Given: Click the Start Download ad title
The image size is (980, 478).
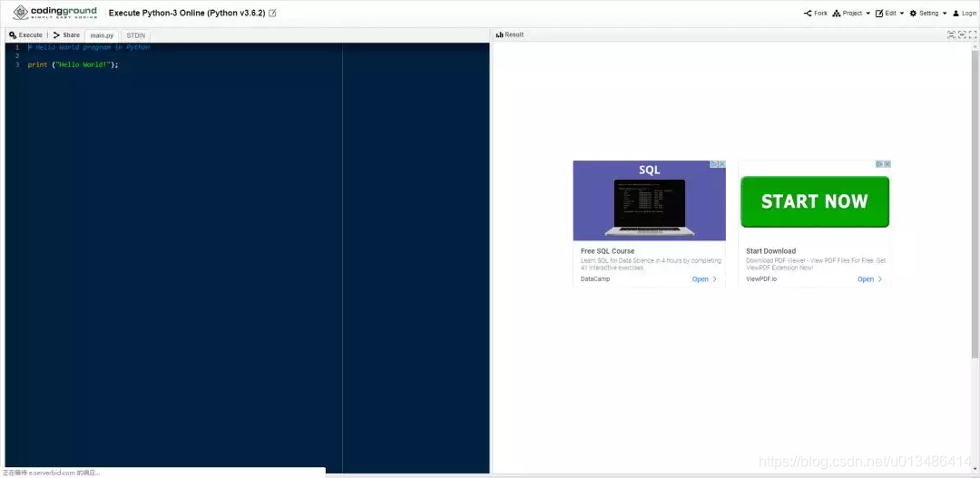Looking at the screenshot, I should (770, 251).
